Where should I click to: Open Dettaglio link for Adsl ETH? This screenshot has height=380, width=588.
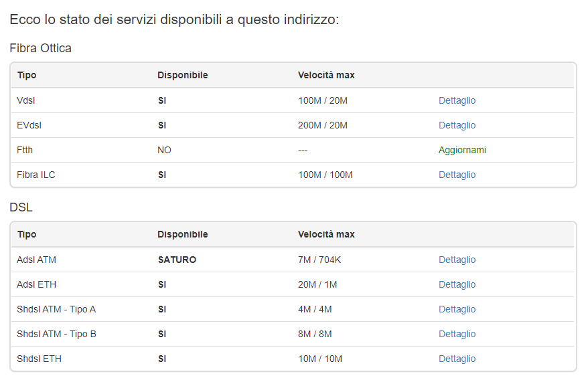(457, 284)
